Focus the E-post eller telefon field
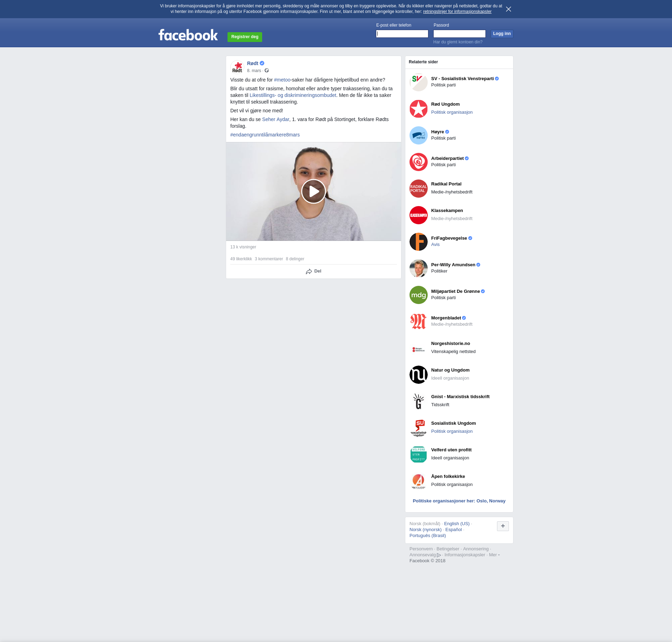Viewport: 672px width, 642px height. click(402, 34)
